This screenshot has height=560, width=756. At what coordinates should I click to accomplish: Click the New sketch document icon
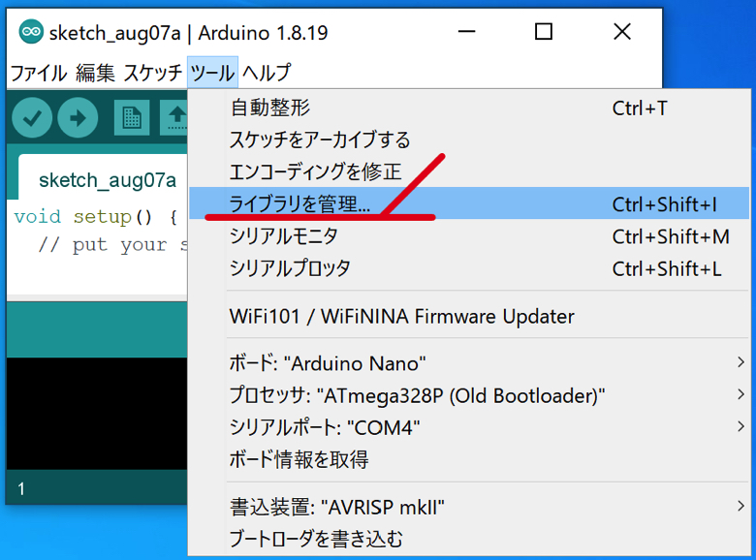[x=132, y=117]
